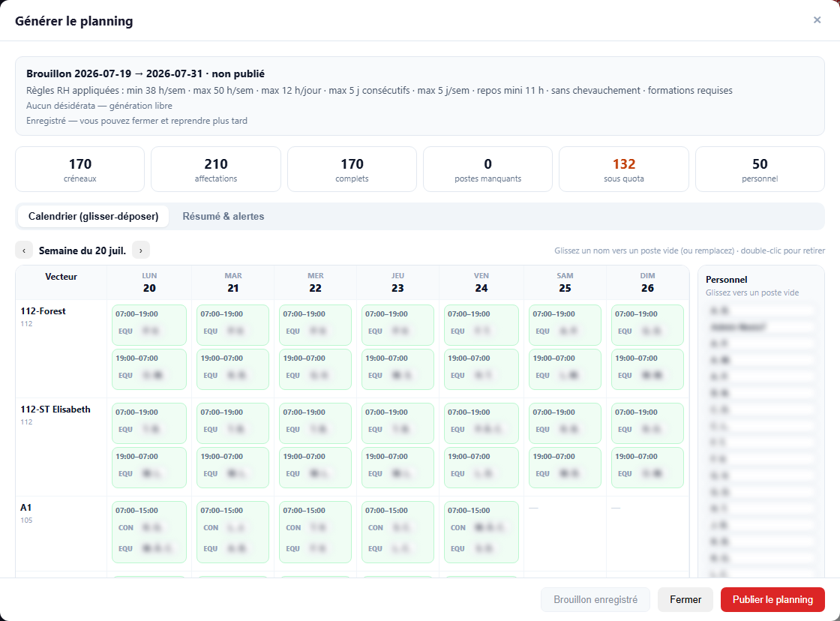Click the 112-Forest vector row label
Viewport: 840px width, 621px height.
coord(43,311)
